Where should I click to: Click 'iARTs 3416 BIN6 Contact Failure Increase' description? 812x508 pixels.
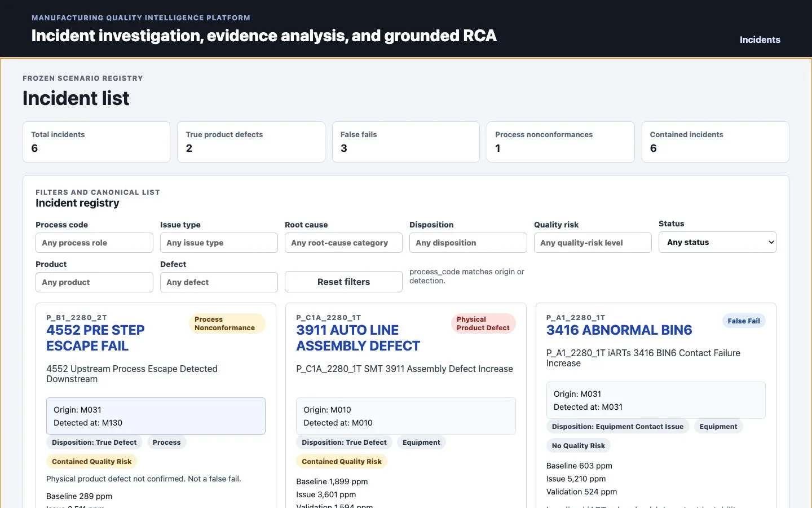point(643,358)
